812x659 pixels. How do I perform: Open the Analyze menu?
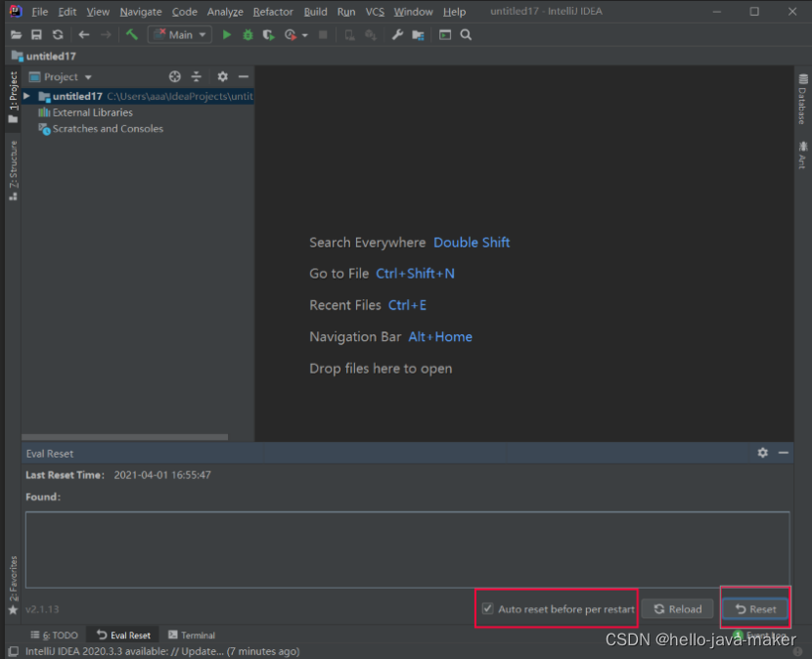(x=225, y=12)
